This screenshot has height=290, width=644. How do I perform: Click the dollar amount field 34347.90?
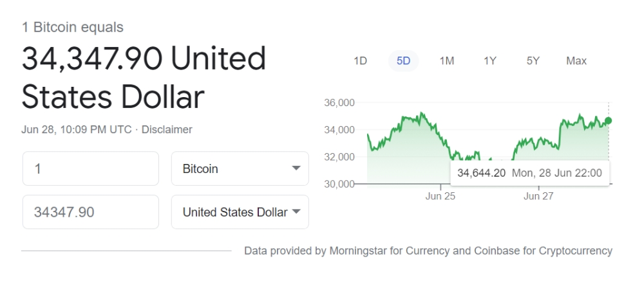pyautogui.click(x=90, y=212)
